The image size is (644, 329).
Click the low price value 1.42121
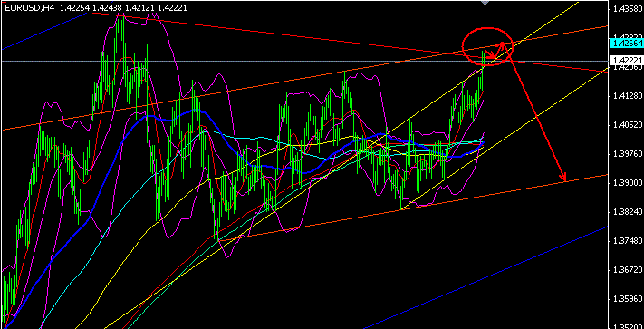coord(139,8)
